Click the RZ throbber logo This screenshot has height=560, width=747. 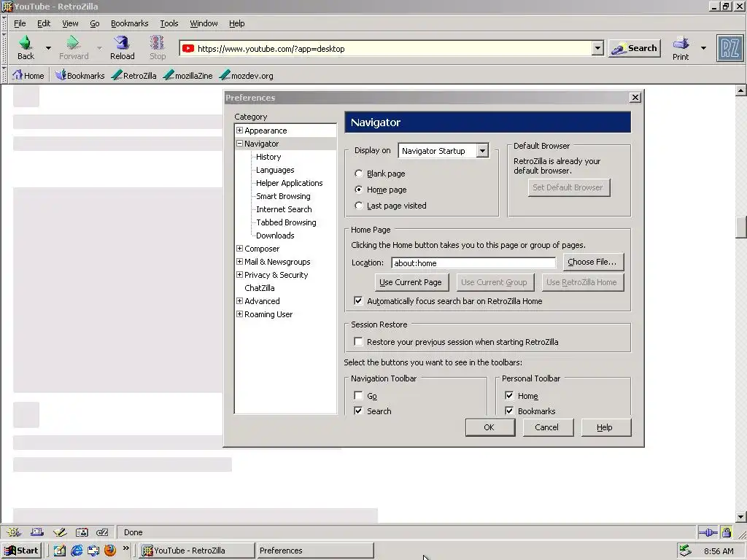(x=729, y=48)
